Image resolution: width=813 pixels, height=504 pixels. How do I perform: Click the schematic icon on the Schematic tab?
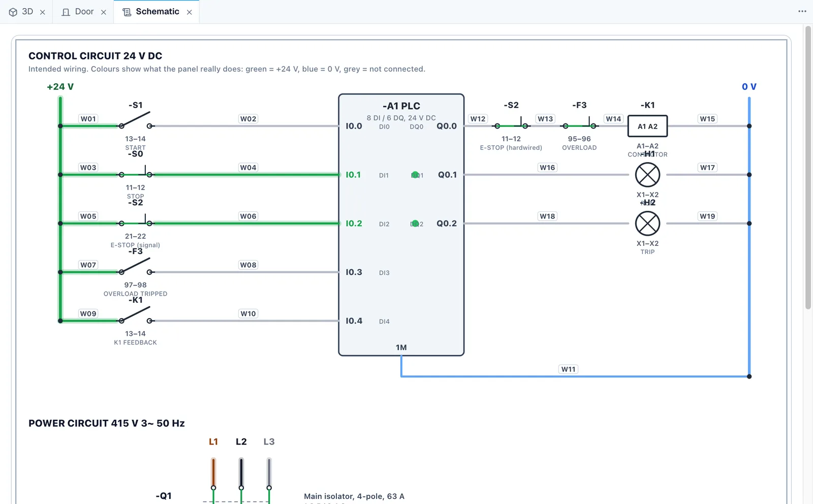click(x=127, y=12)
